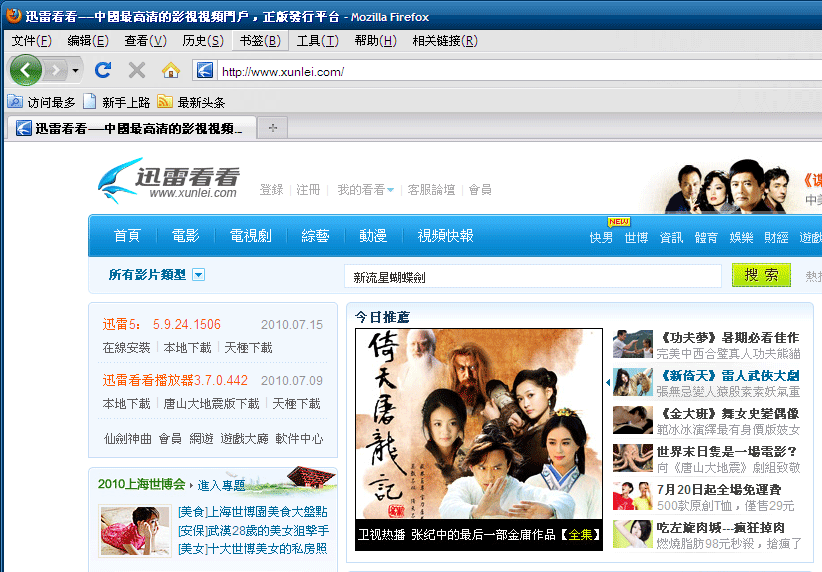822x572 pixels.
Task: Open [美食]上海世博園美食大盤點 article
Action: 253,512
